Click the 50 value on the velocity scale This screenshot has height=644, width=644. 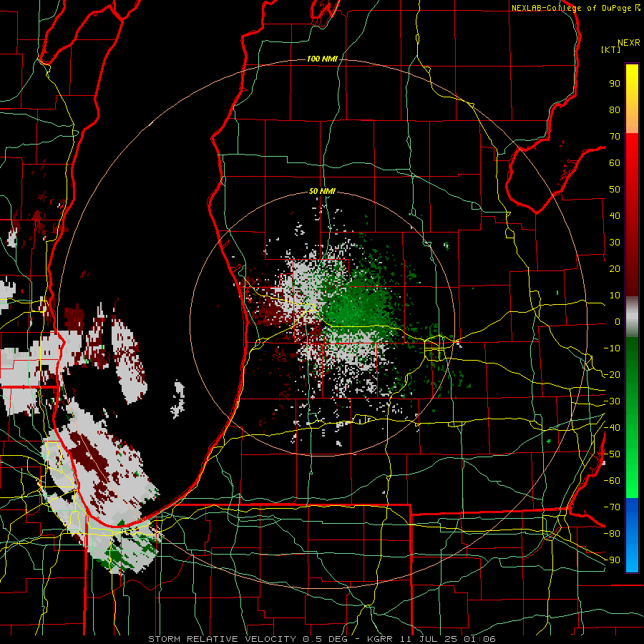pyautogui.click(x=615, y=190)
